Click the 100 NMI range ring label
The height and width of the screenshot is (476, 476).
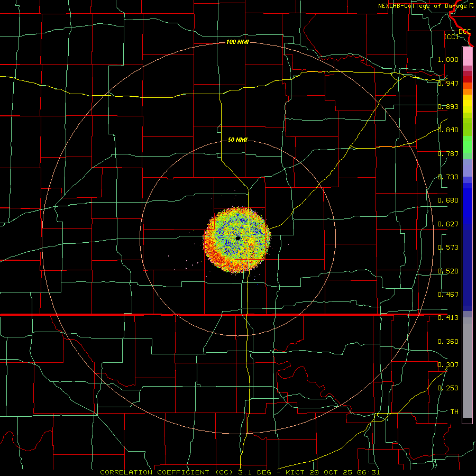(237, 42)
